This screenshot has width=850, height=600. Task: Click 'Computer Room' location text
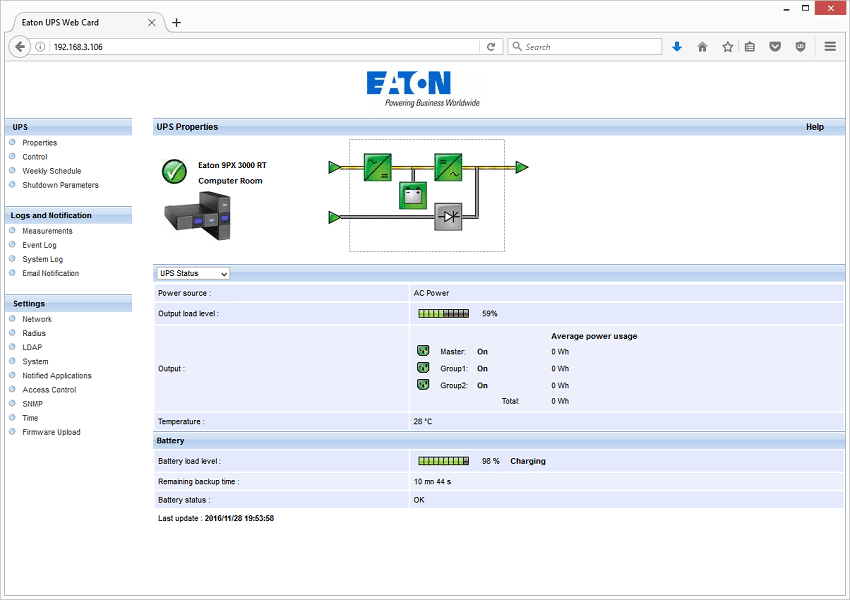pyautogui.click(x=230, y=181)
